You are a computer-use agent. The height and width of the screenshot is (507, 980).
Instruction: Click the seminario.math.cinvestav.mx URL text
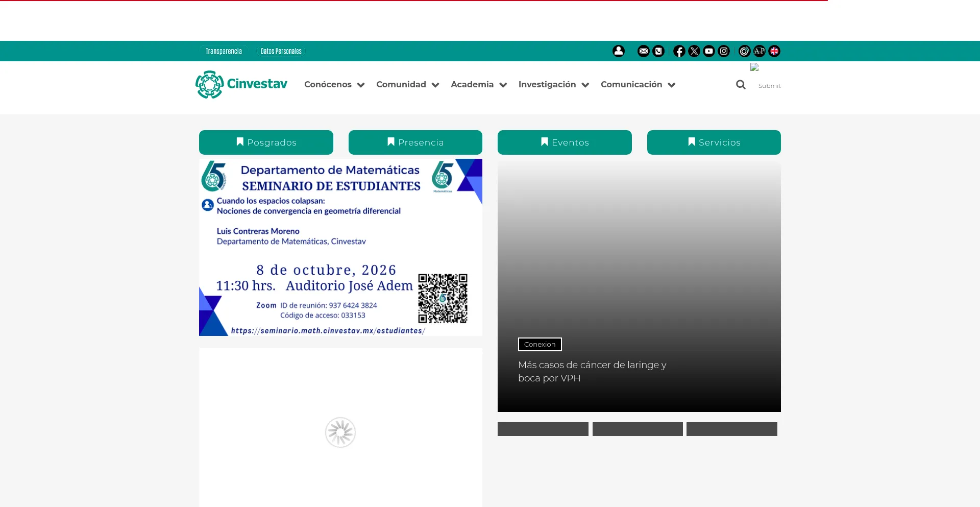328,331
